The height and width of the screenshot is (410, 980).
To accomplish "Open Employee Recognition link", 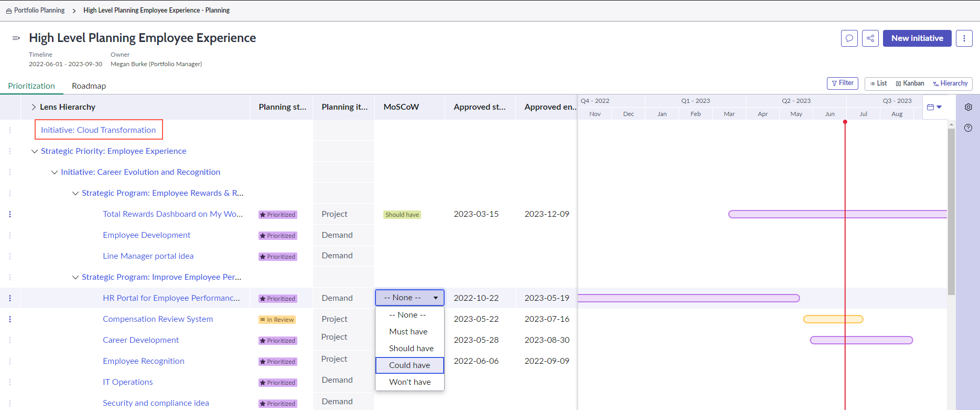I will coord(143,361).
